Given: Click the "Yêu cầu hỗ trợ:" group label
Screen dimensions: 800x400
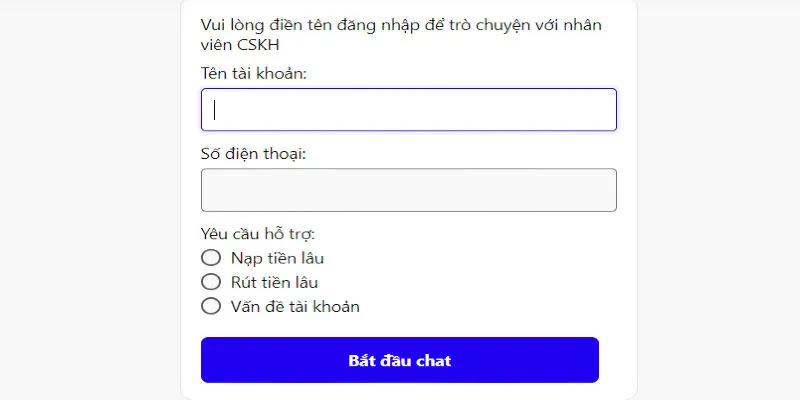Looking at the screenshot, I should [258, 235].
